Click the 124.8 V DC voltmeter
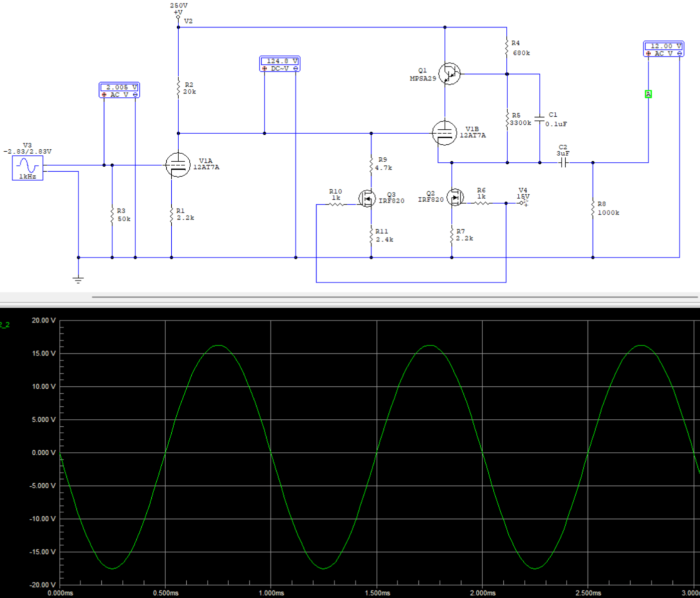The image size is (700, 598). click(x=280, y=64)
